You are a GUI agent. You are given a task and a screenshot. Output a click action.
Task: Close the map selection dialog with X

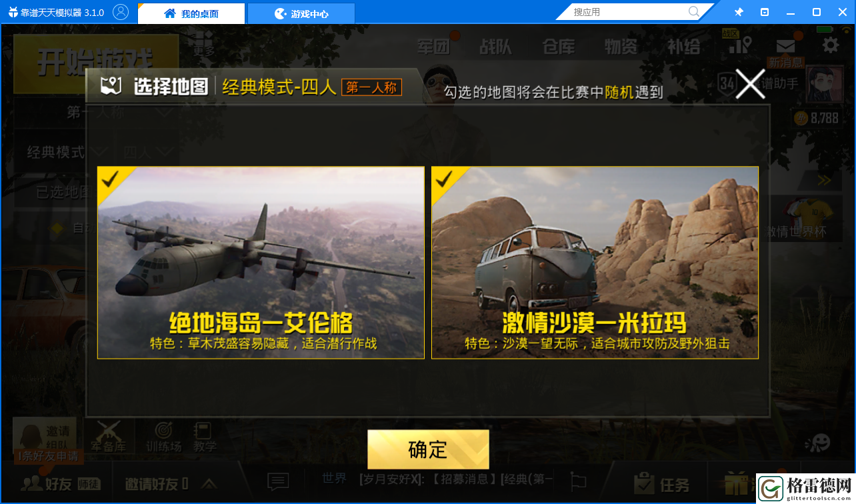click(x=750, y=85)
